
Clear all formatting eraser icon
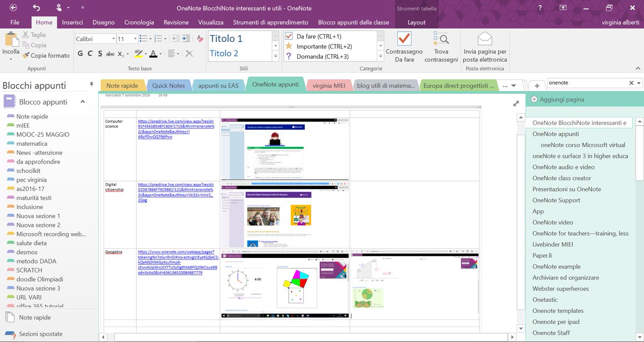pyautogui.click(x=200, y=39)
